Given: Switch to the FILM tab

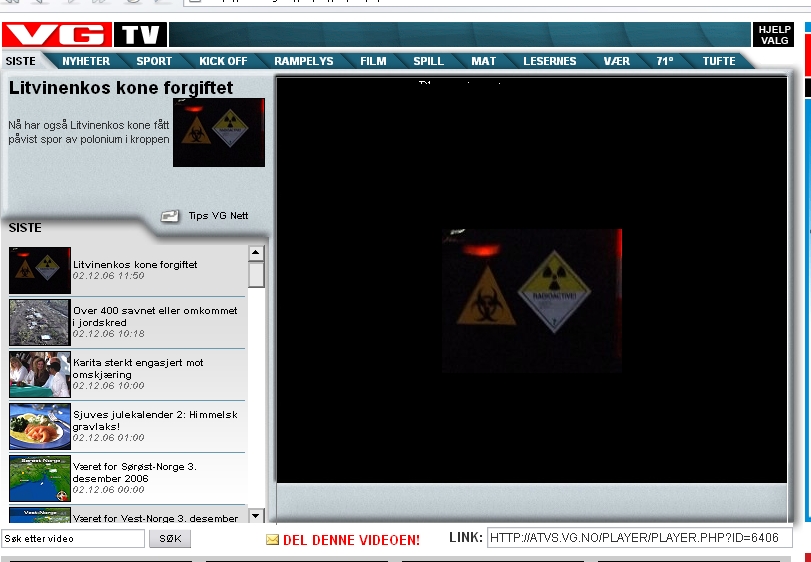Looking at the screenshot, I should [x=373, y=61].
